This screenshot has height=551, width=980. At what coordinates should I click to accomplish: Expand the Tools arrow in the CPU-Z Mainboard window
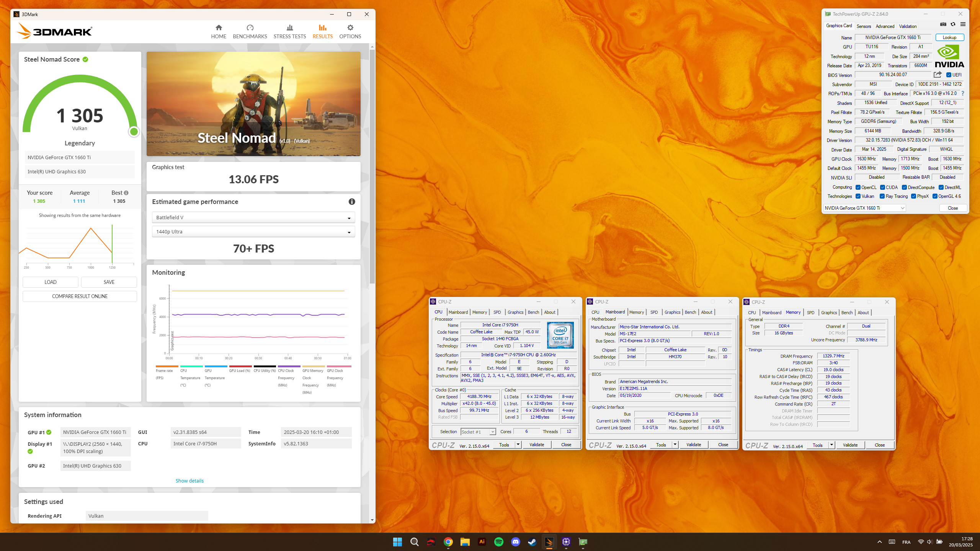[x=675, y=445]
